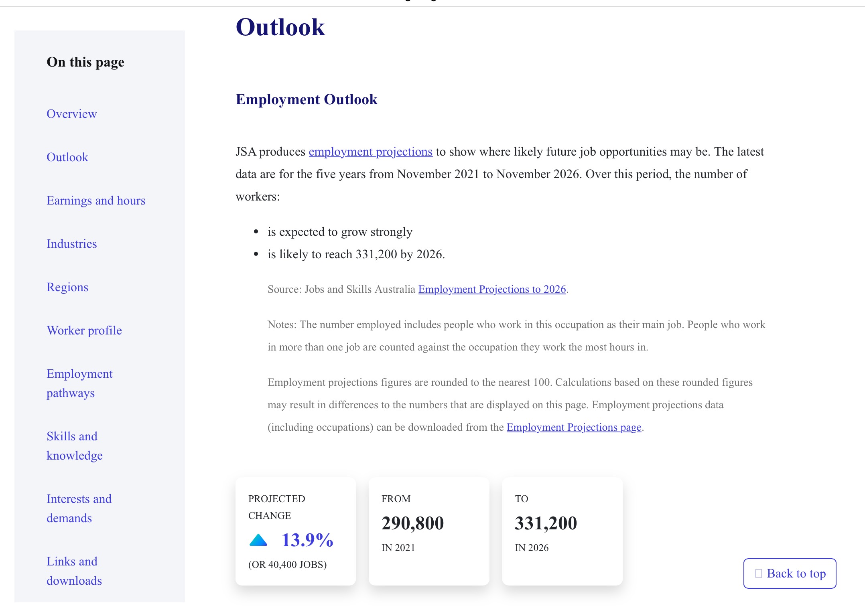
Task: Open the Regions sidebar link
Action: click(x=67, y=287)
